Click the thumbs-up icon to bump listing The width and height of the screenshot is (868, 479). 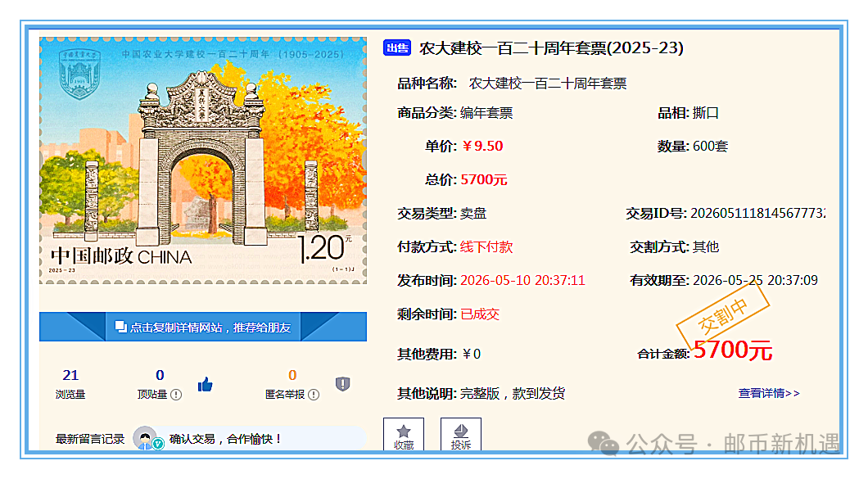(x=205, y=384)
